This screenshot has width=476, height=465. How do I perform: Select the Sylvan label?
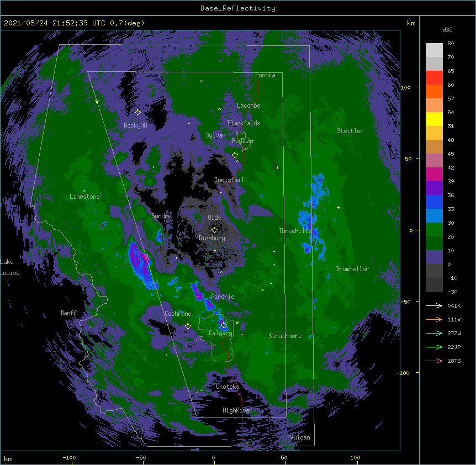coord(215,135)
